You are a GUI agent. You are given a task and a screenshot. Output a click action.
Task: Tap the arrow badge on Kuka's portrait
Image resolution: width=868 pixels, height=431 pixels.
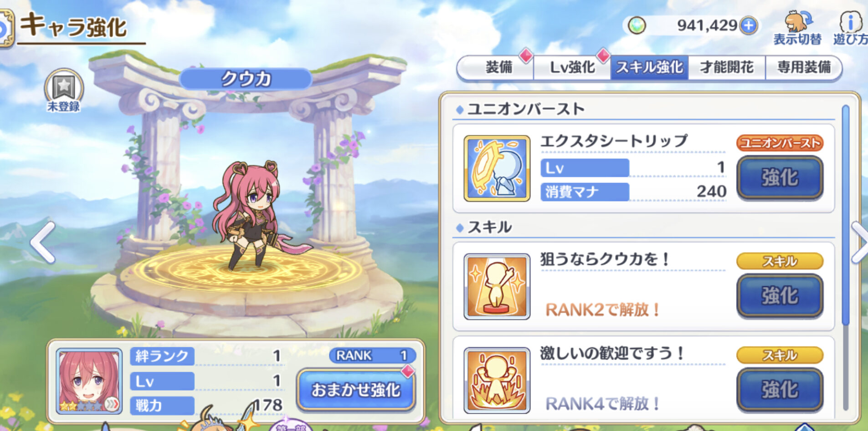click(x=112, y=404)
